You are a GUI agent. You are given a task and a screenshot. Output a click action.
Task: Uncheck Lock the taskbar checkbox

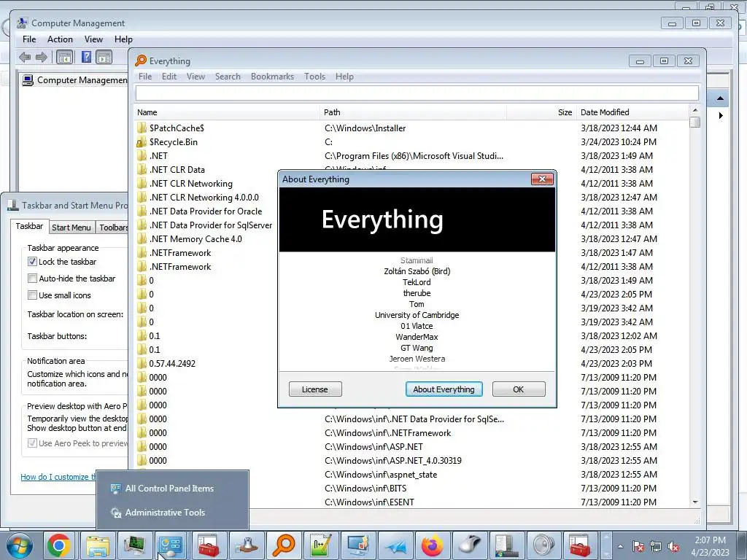coord(32,262)
